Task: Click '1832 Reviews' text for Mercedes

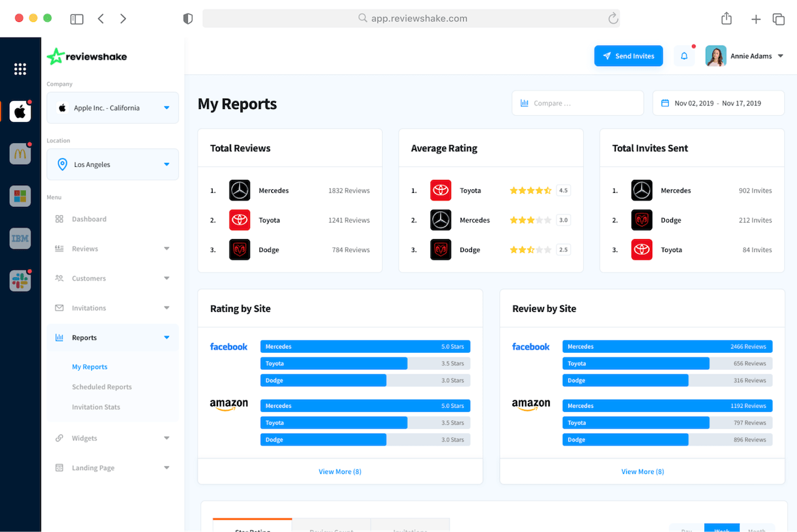Action: tap(349, 191)
